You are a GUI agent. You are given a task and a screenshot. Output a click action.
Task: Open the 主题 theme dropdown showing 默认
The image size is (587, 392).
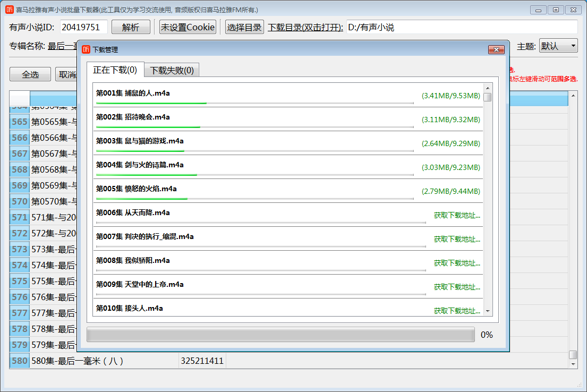pyautogui.click(x=558, y=46)
